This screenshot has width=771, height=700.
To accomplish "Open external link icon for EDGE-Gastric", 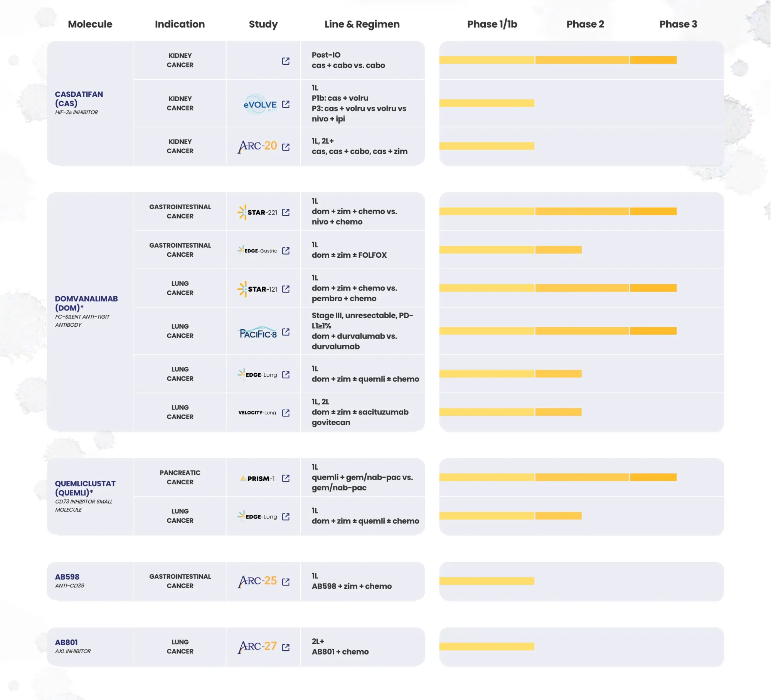I will [x=286, y=251].
